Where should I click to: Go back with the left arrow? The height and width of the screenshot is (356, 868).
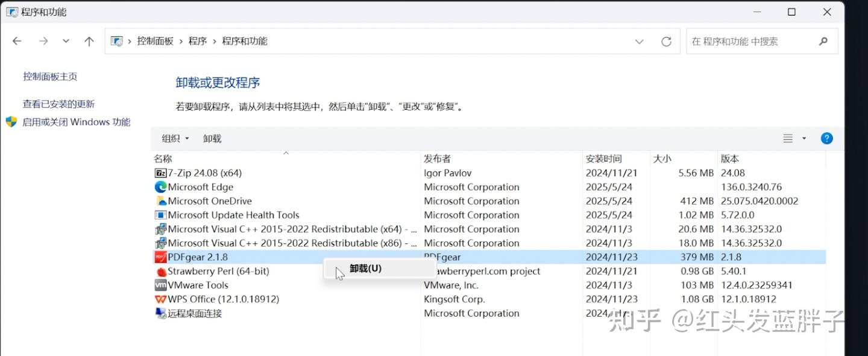coord(17,41)
